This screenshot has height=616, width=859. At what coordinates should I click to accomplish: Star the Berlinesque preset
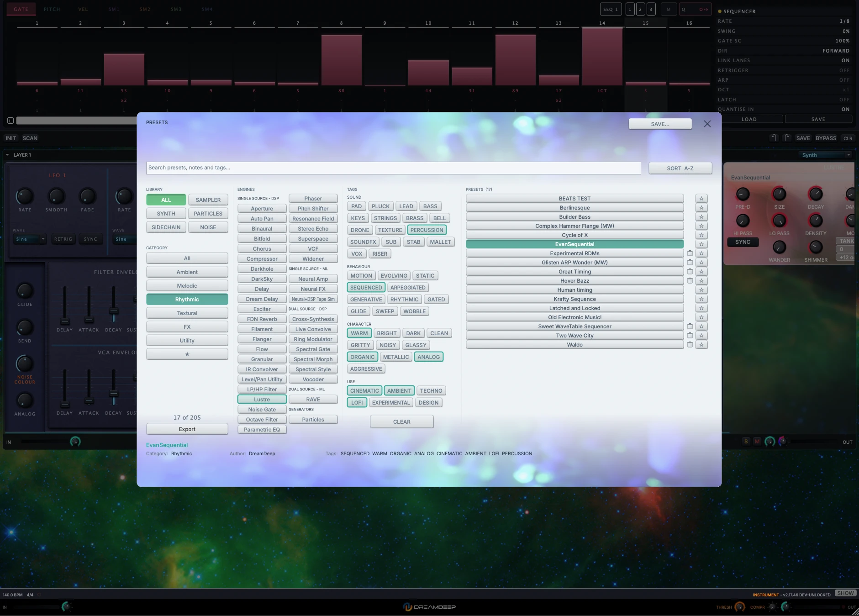[701, 208]
